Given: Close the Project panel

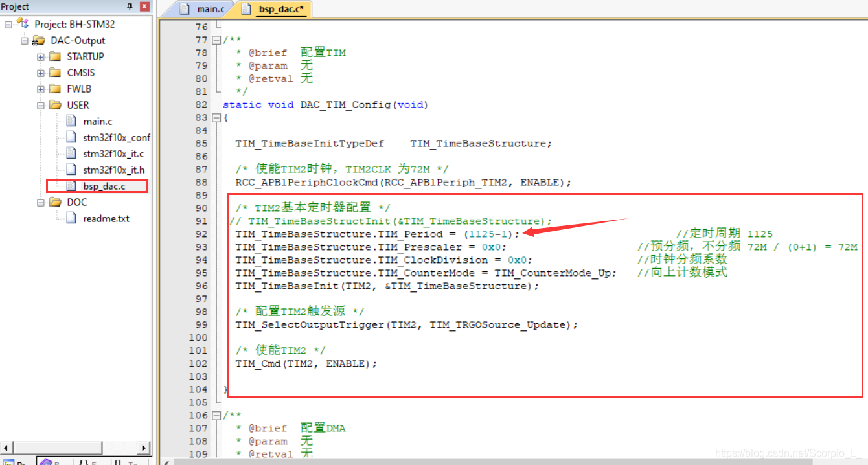Looking at the screenshot, I should (x=144, y=6).
